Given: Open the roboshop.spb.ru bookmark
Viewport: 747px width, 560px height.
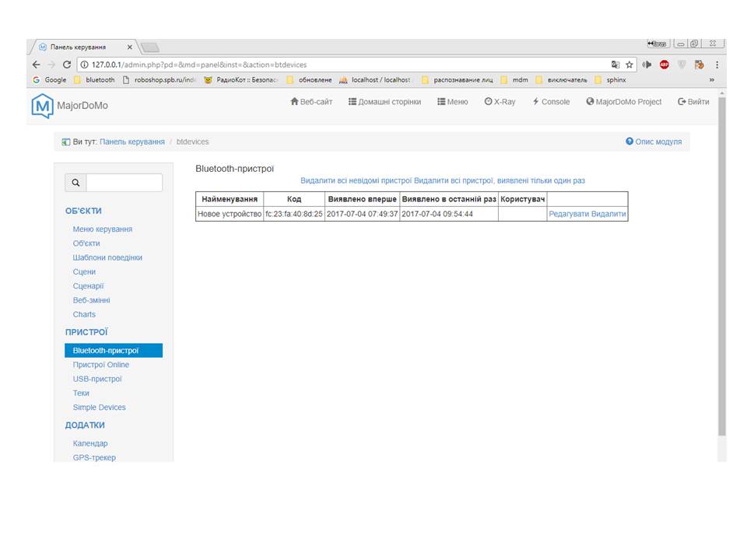Looking at the screenshot, I should coord(159,80).
